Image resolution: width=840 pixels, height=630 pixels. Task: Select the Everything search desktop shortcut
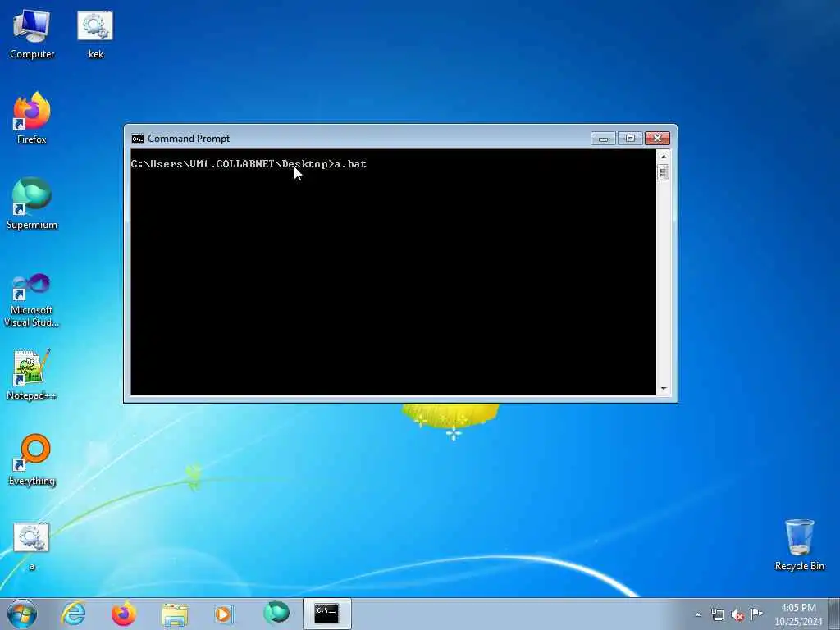pyautogui.click(x=32, y=459)
